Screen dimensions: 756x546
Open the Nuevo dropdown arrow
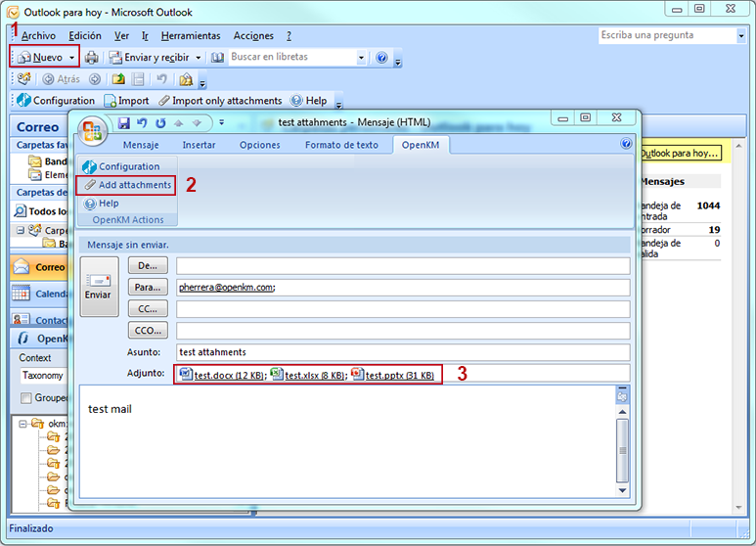tap(71, 58)
